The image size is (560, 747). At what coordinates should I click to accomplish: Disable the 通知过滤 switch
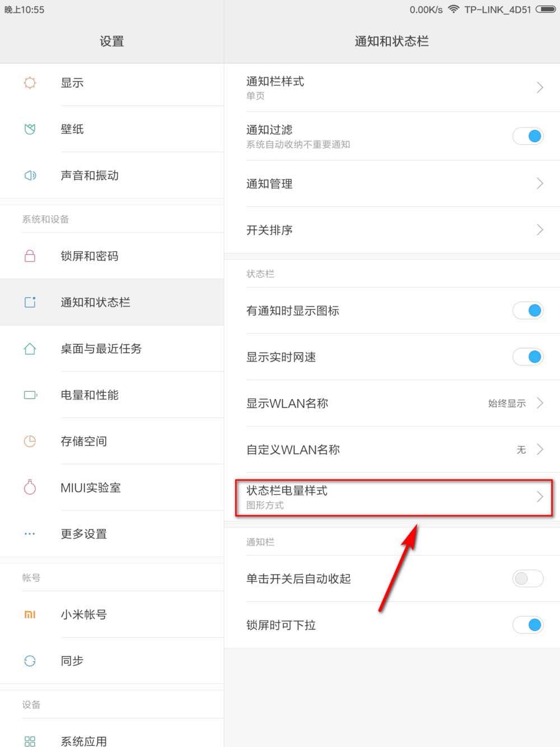pos(528,136)
